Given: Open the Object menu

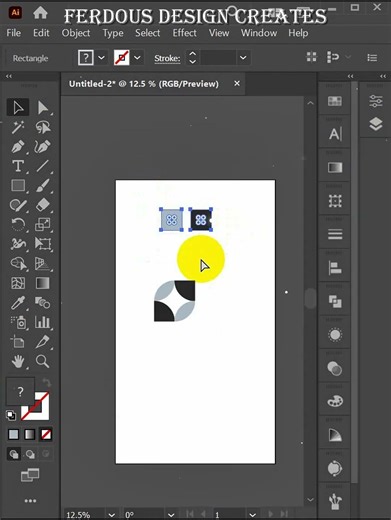Looking at the screenshot, I should tap(76, 33).
